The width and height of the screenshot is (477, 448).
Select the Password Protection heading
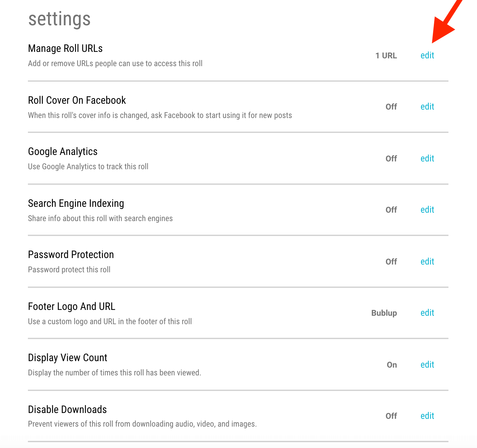(71, 254)
